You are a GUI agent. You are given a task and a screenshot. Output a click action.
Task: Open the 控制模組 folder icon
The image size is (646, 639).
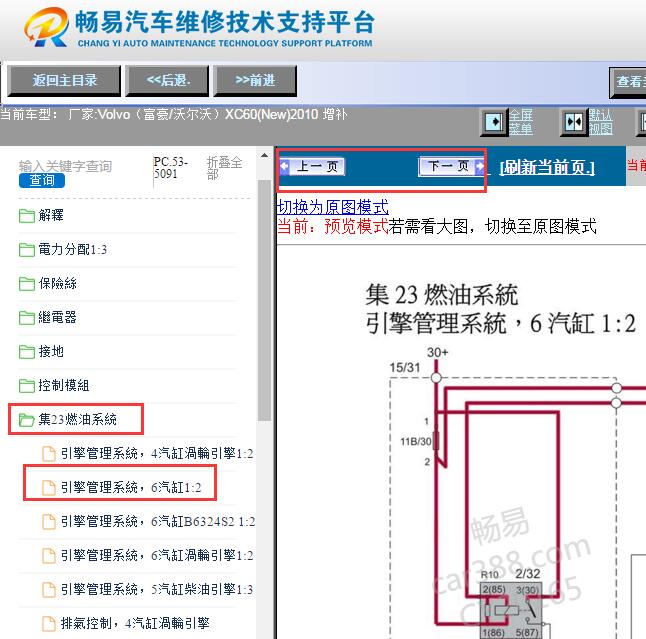27,386
